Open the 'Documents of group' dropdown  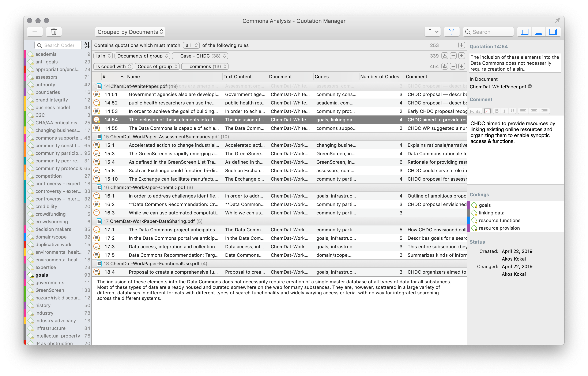tap(142, 56)
